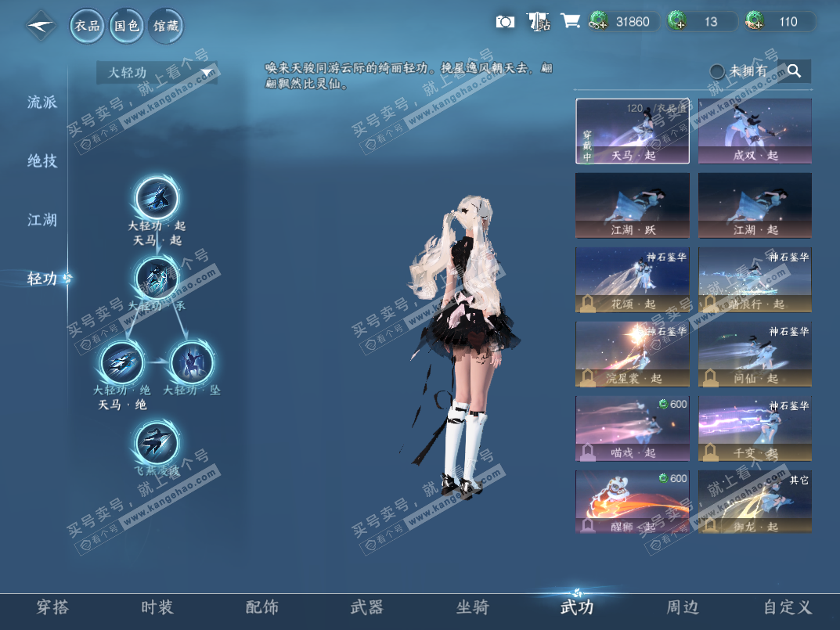Open the 大轻功 category dropdown
The width and height of the screenshot is (840, 630).
pos(155,71)
